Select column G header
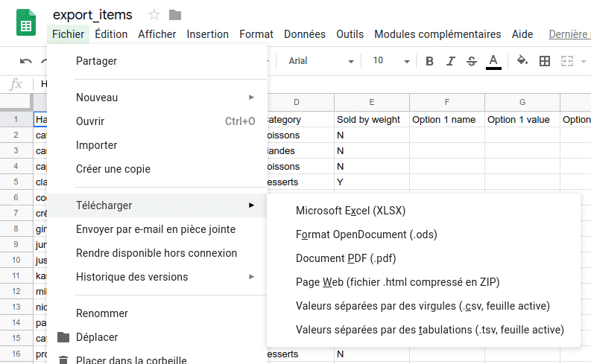 (x=522, y=103)
